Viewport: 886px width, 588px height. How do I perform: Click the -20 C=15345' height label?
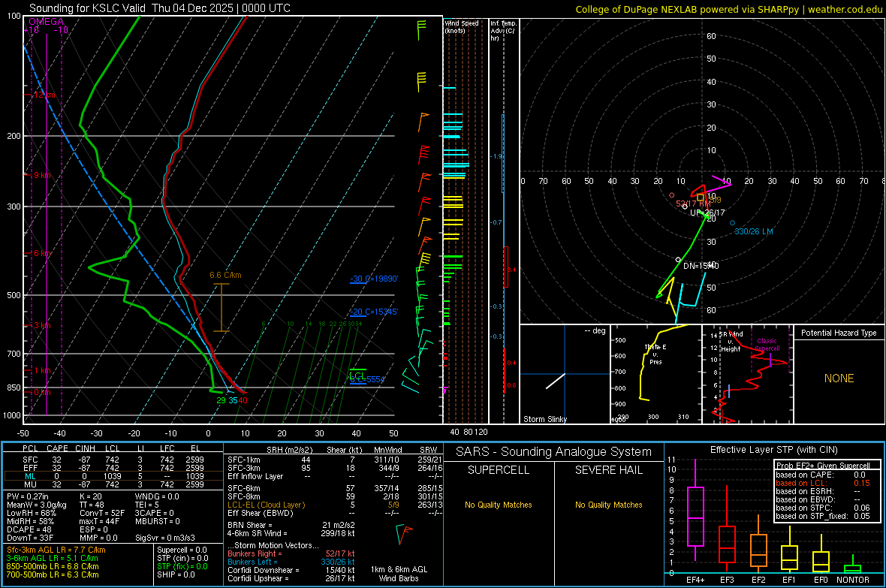click(x=374, y=312)
